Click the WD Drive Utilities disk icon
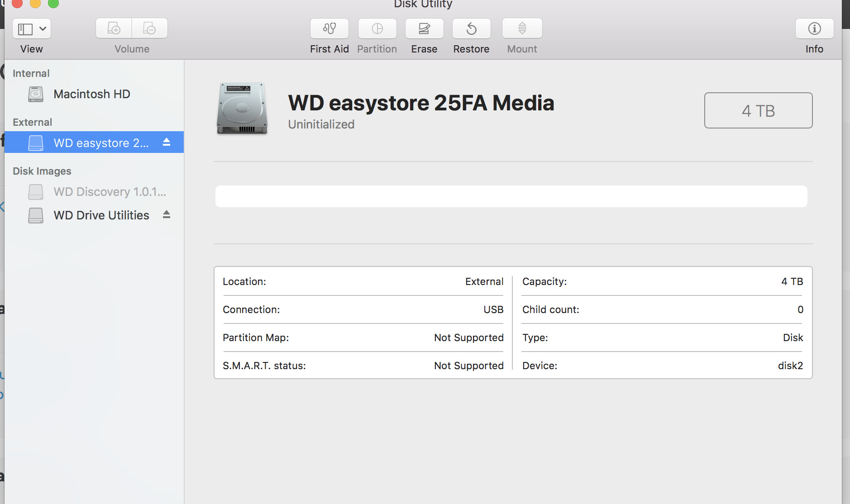The height and width of the screenshot is (504, 850). pos(36,215)
